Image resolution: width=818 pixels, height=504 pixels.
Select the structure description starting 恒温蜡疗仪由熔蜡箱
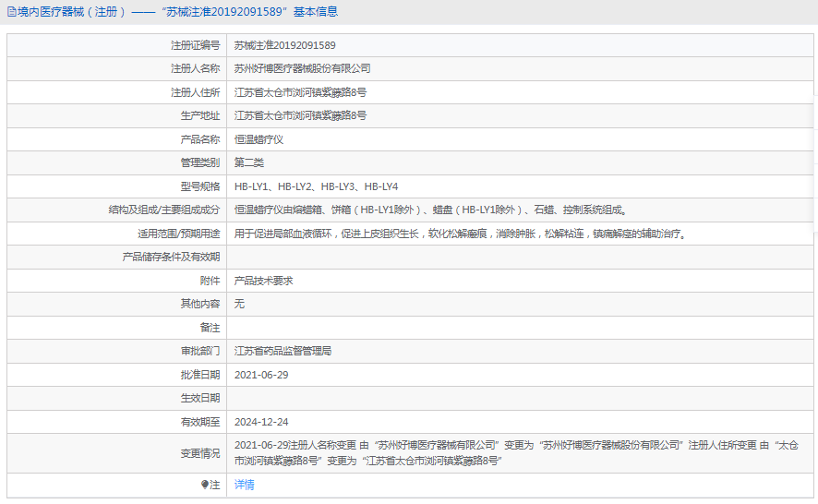[x=431, y=210]
